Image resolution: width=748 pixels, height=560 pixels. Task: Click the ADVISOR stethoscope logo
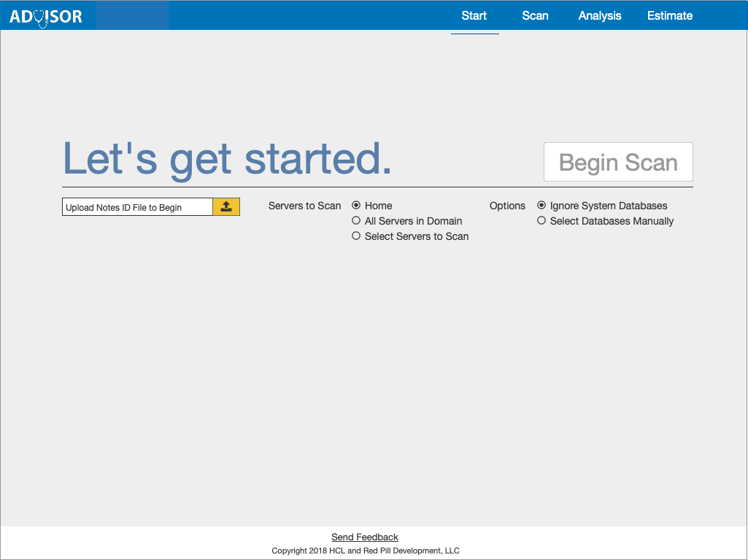coord(45,16)
